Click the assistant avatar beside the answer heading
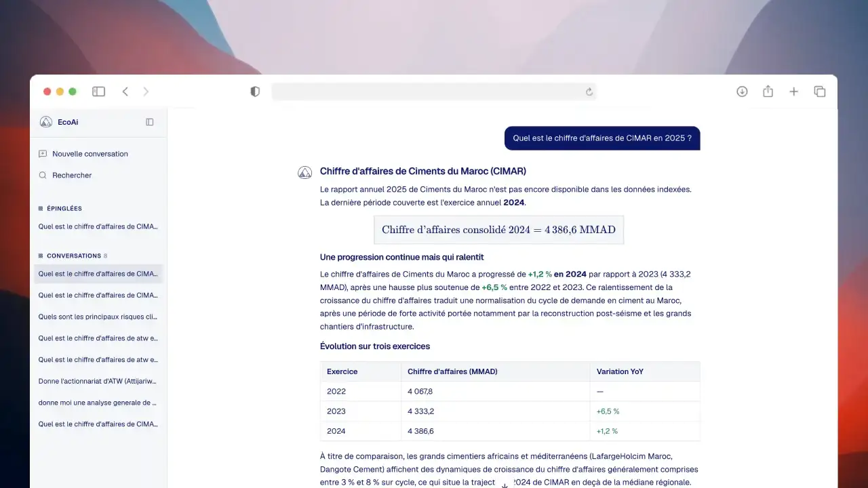868x488 pixels. (305, 172)
